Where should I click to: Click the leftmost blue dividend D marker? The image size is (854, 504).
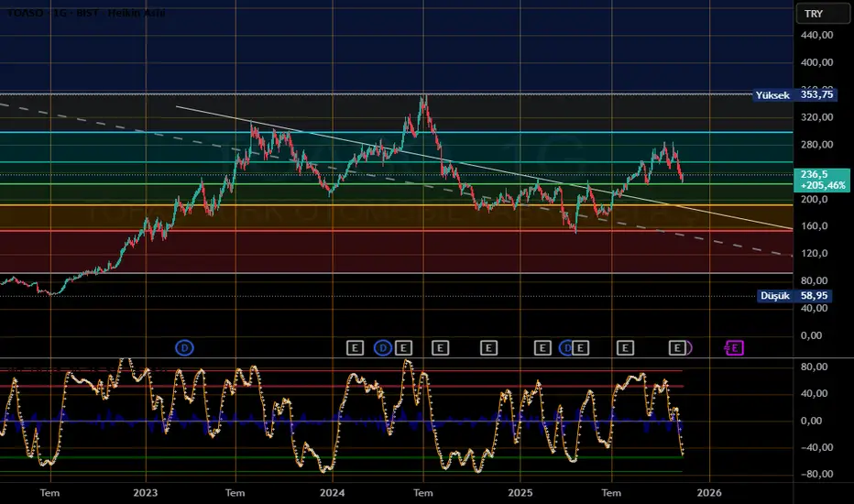click(185, 347)
